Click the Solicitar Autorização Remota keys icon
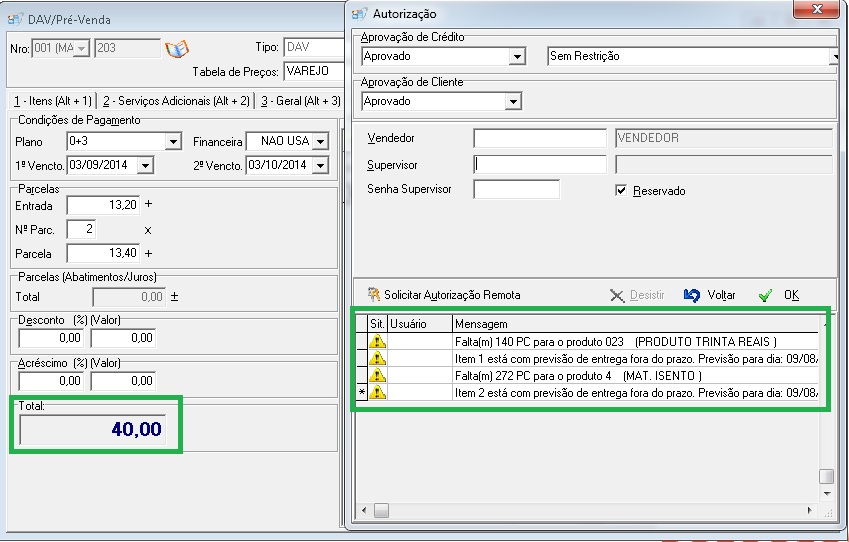This screenshot has height=542, width=849. pyautogui.click(x=374, y=295)
